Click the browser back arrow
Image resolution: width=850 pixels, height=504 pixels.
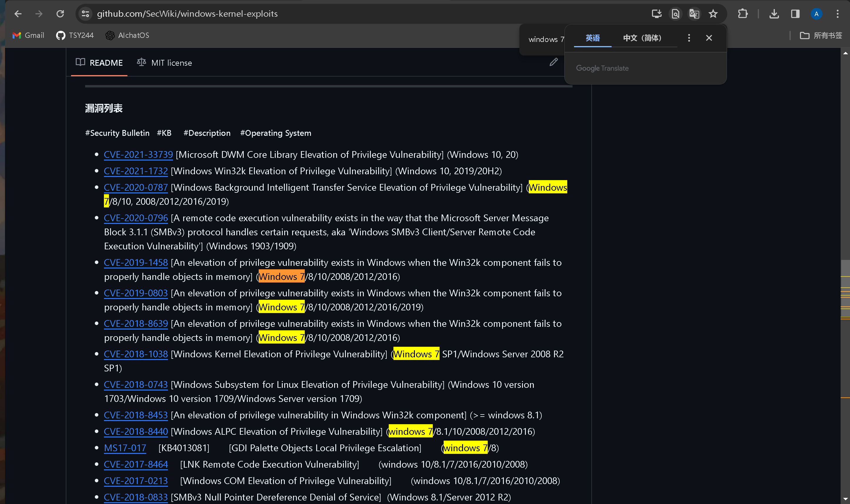pos(18,13)
